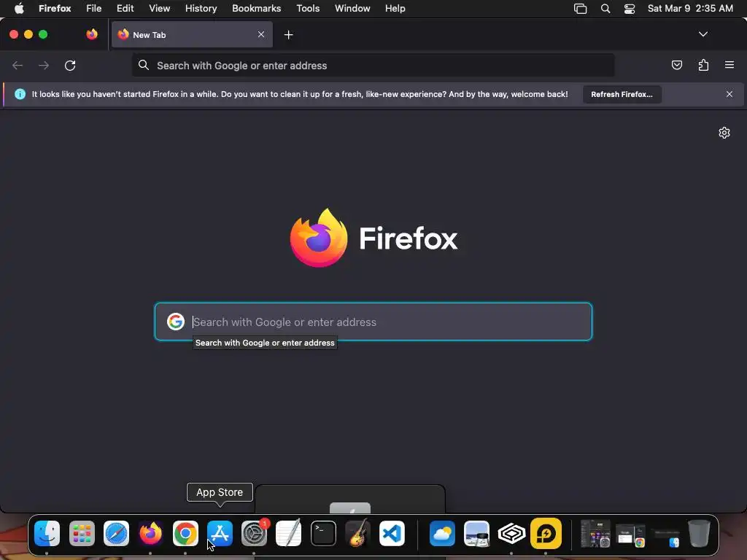Launch Google Chrome from the Dock
Image resolution: width=747 pixels, height=560 pixels.
pos(185,533)
